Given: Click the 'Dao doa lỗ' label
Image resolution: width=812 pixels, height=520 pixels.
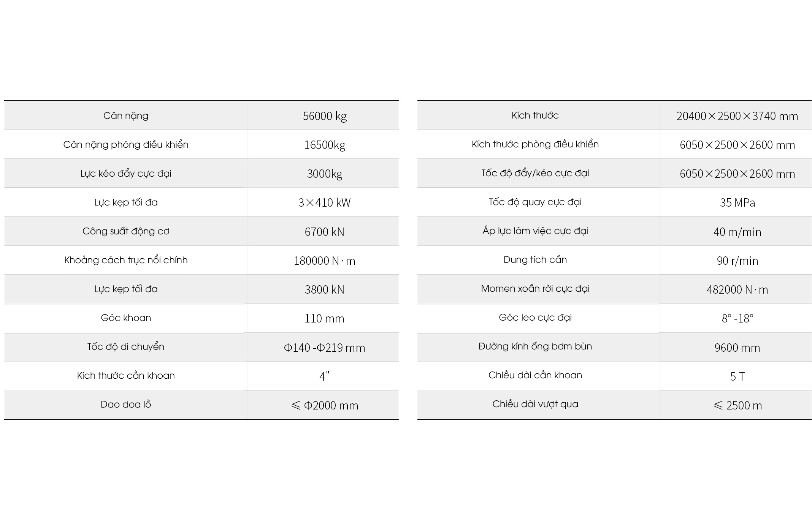Looking at the screenshot, I should point(126,405).
